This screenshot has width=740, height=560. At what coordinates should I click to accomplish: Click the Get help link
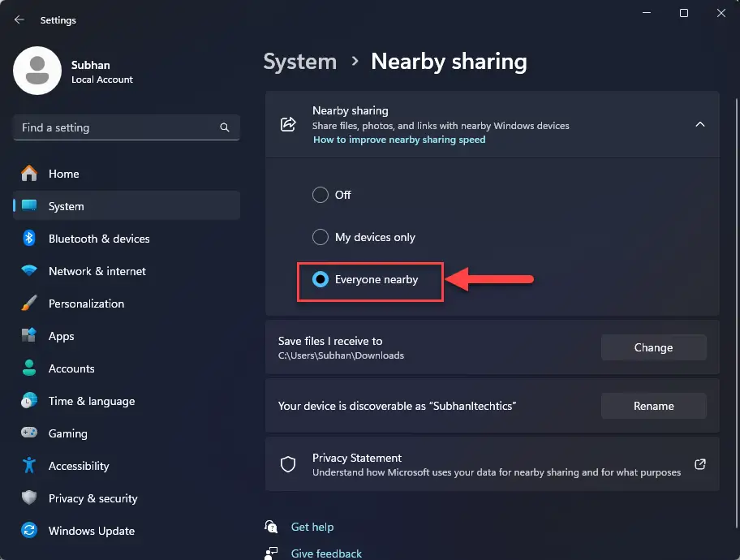(x=312, y=527)
